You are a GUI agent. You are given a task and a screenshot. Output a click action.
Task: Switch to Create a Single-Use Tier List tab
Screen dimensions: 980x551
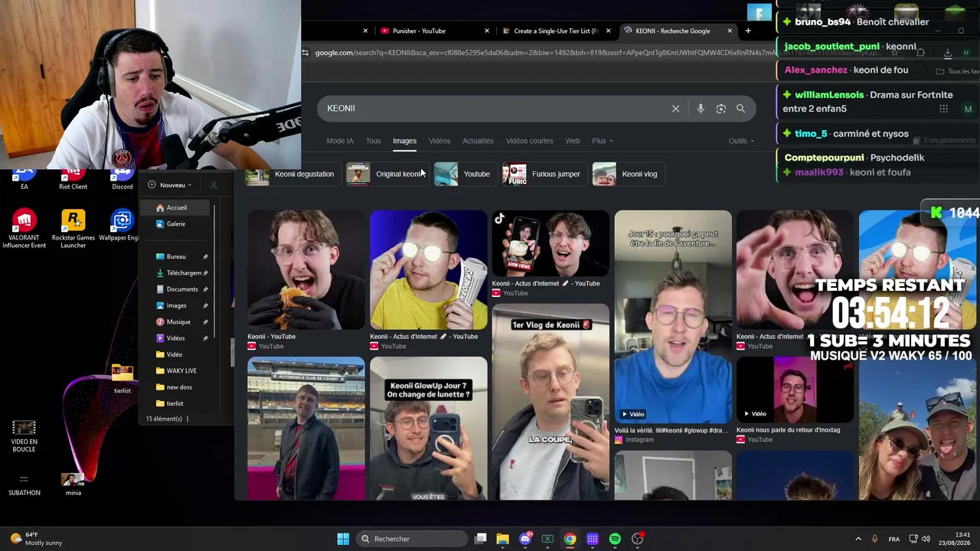point(556,31)
